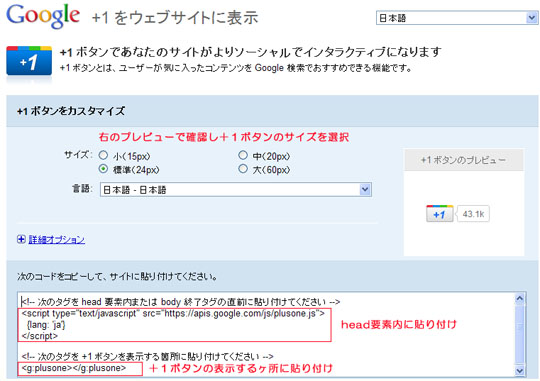The width and height of the screenshot is (540, 381).
Task: Open the 日本語 - 日本語 language dropdown
Action: tap(236, 190)
